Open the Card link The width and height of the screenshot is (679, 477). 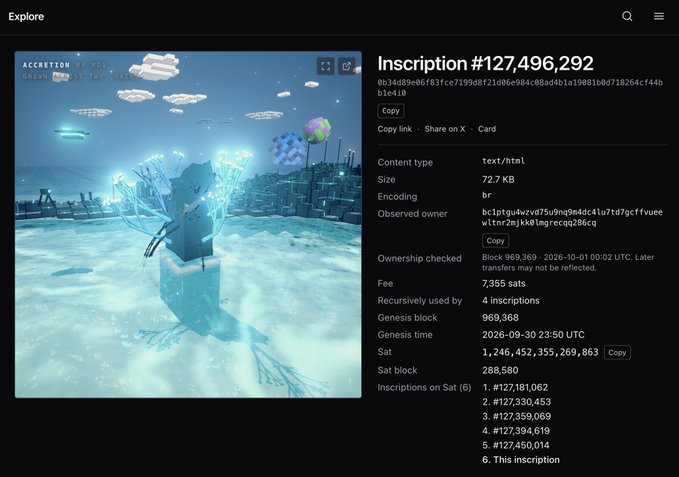pos(487,129)
